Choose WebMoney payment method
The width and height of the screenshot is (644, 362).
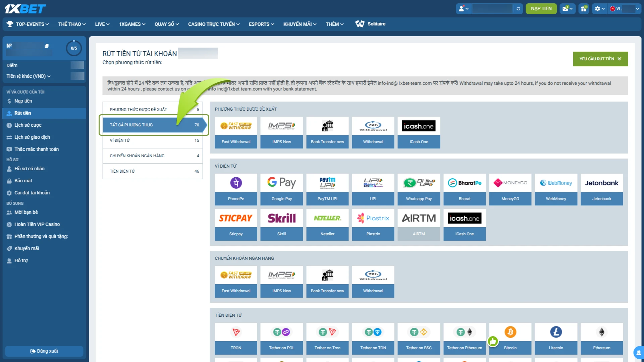[x=556, y=189]
